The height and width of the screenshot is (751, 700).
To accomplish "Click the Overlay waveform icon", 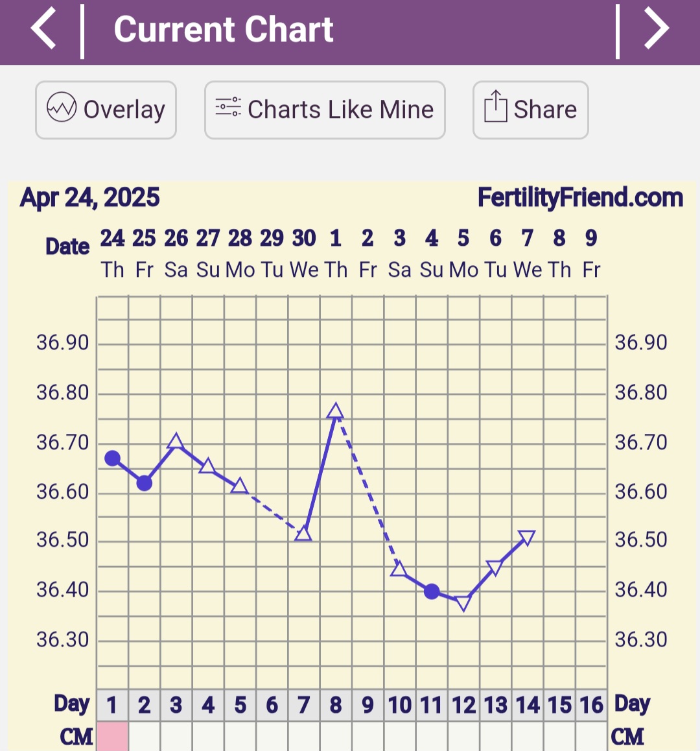I will (62, 109).
